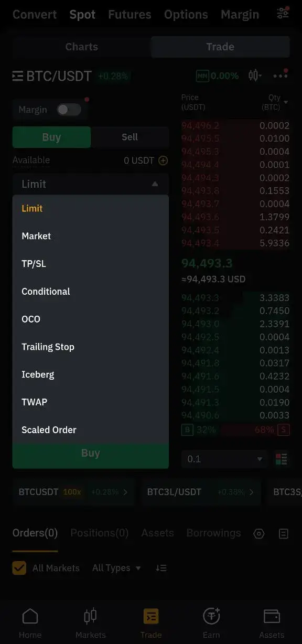Open the more options ellipsis menu
302x644 pixels.
point(281,76)
